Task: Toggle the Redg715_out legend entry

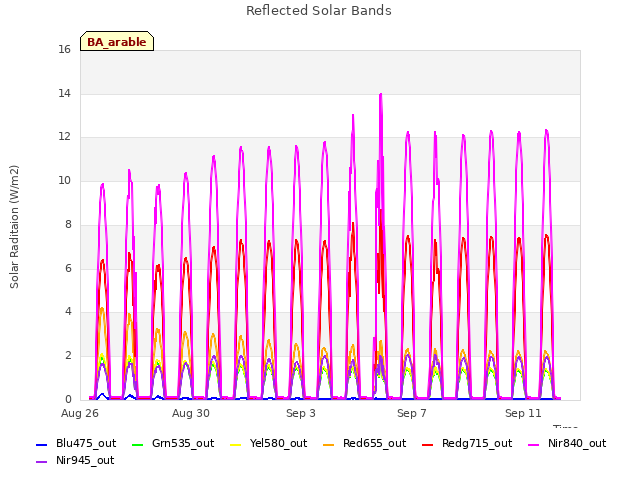Action: 467,443
